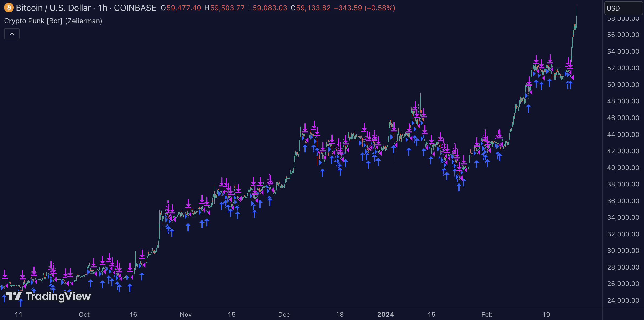Click the Oct label on time axis

tap(84, 314)
